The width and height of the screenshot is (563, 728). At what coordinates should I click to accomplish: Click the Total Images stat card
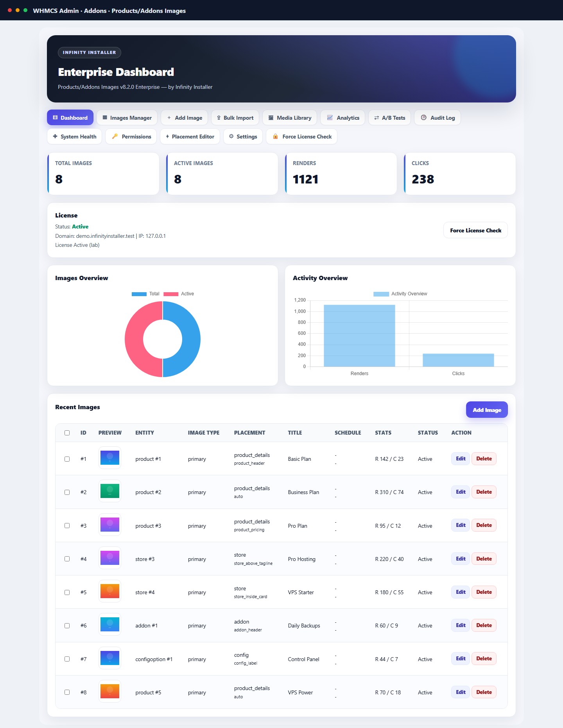[103, 173]
